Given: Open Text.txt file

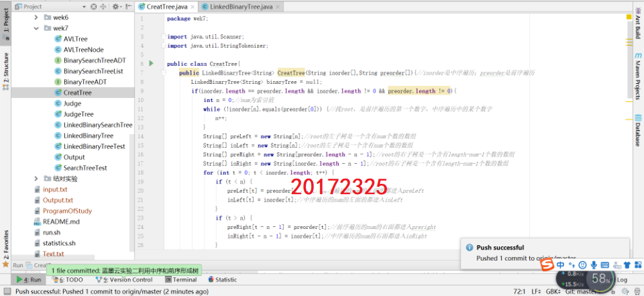Looking at the screenshot, I should pyautogui.click(x=53, y=253).
